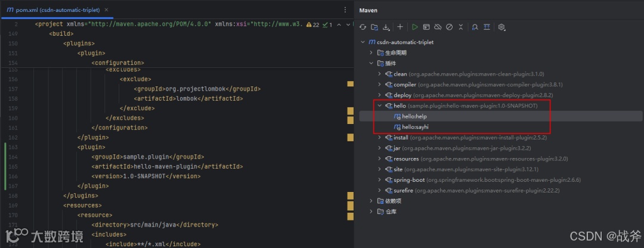Click the sticky <build> line 149
Image resolution: width=644 pixels, height=248 pixels.
61,33
